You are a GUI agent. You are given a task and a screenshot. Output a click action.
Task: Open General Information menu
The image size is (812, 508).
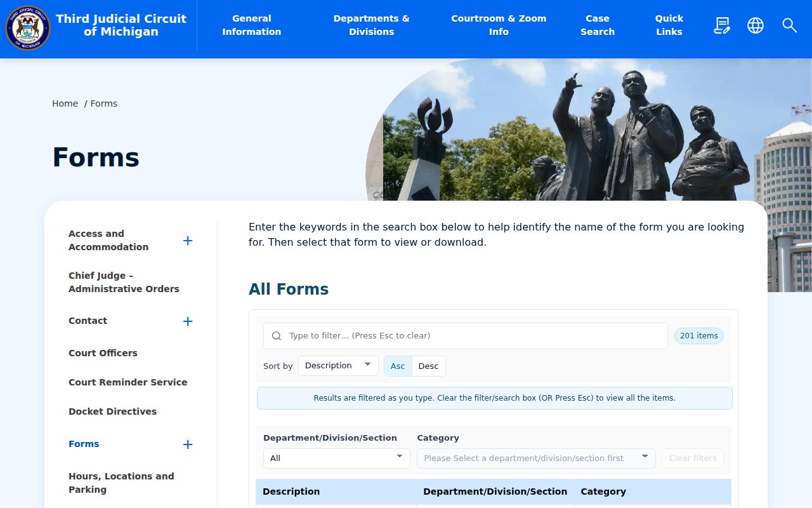click(x=252, y=25)
